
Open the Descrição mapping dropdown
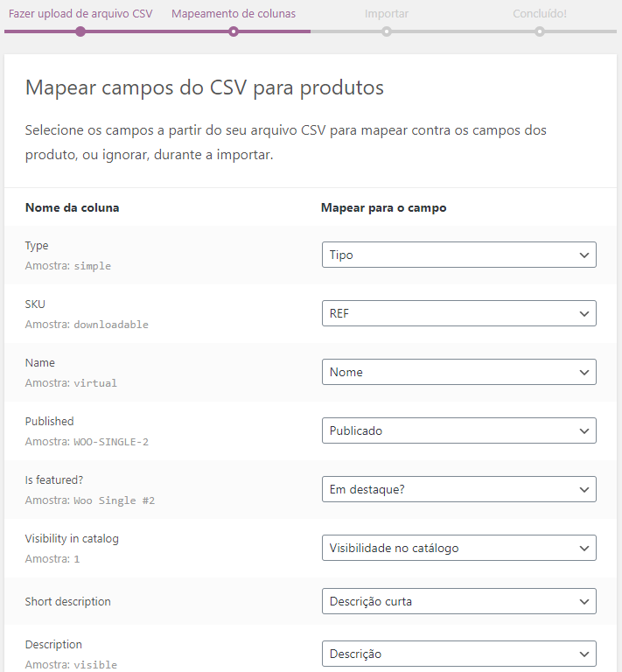pos(458,654)
